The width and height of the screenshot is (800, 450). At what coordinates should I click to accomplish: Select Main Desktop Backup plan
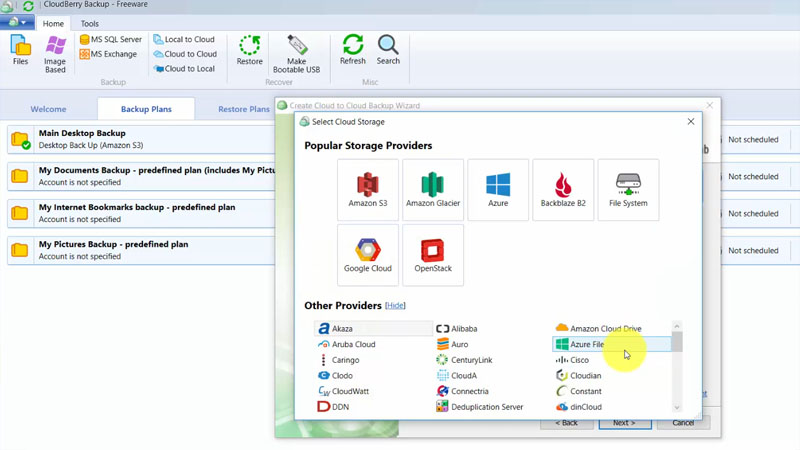tap(82, 133)
